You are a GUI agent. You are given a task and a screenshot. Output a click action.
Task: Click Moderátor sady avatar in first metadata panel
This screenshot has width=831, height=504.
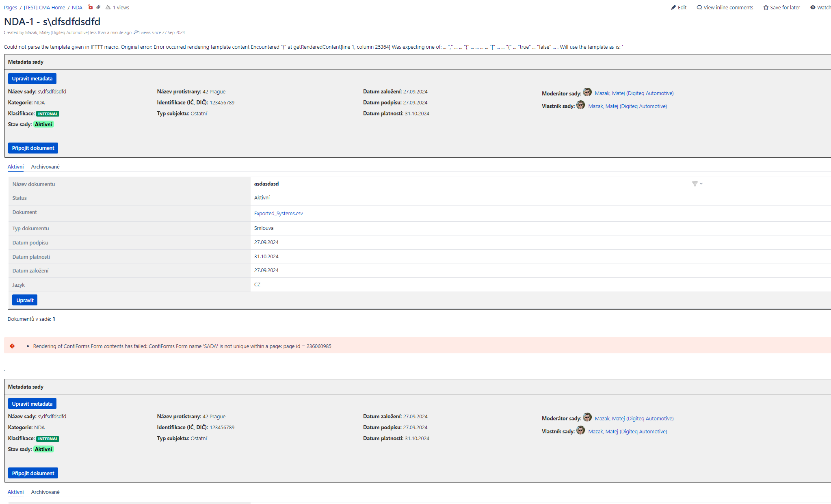587,92
